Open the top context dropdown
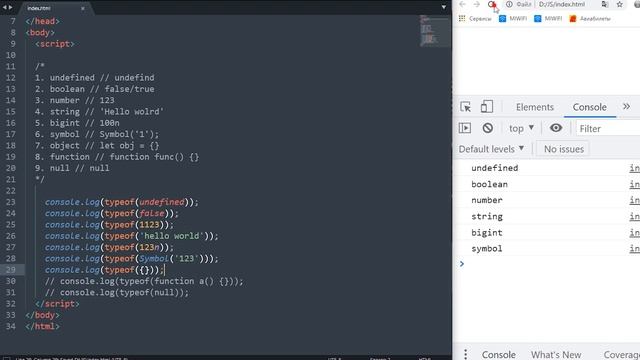 coord(521,128)
